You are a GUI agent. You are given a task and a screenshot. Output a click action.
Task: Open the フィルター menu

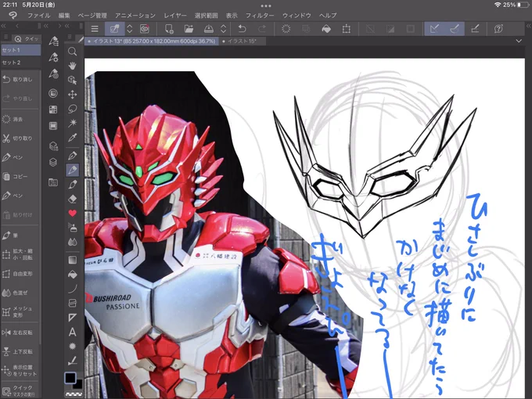[260, 16]
